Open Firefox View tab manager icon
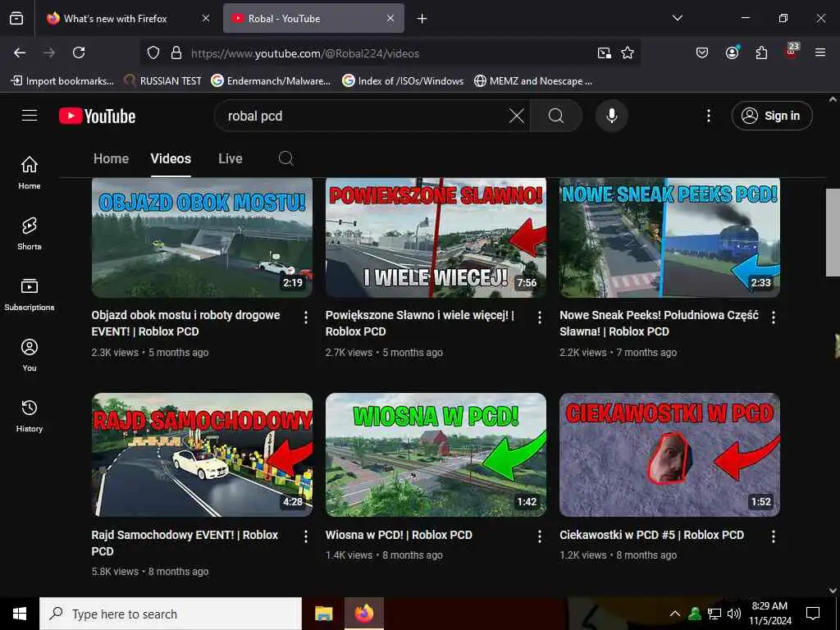This screenshot has width=840, height=630. [16, 18]
